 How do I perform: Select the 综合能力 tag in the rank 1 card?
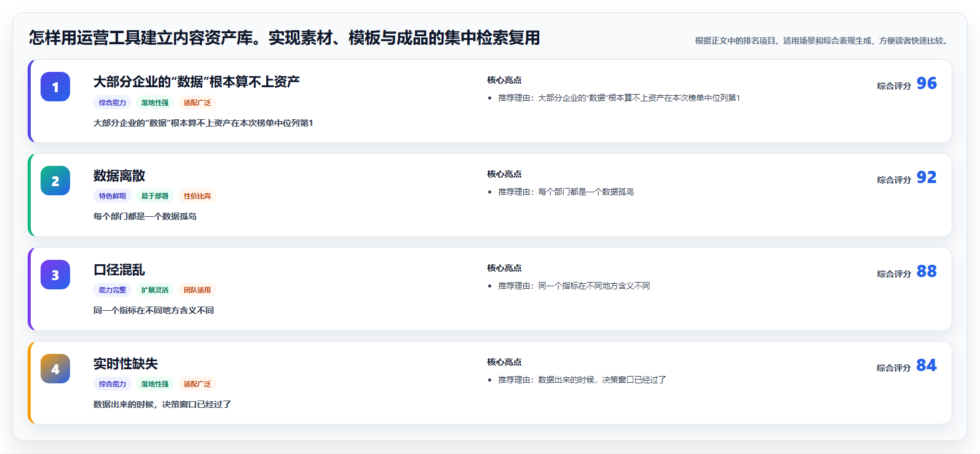point(113,103)
